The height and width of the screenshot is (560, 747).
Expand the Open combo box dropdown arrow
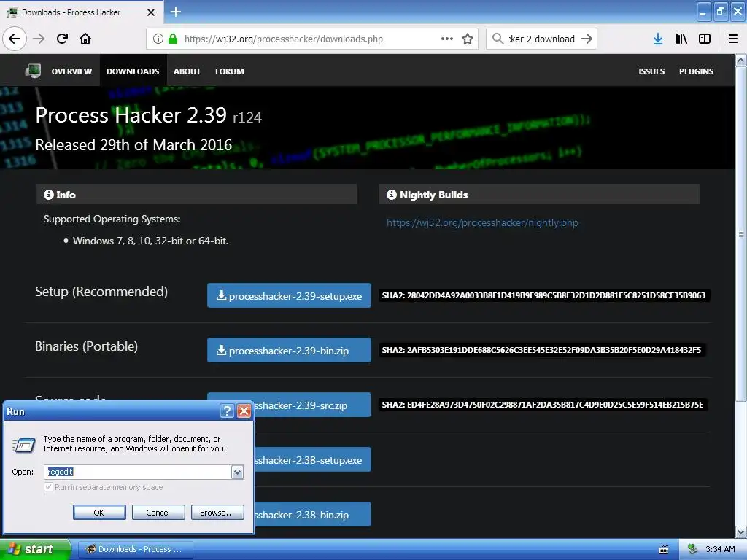(237, 472)
